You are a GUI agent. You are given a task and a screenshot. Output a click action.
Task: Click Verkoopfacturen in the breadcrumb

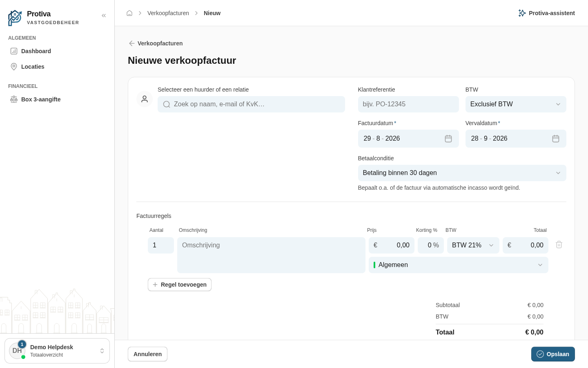click(168, 13)
